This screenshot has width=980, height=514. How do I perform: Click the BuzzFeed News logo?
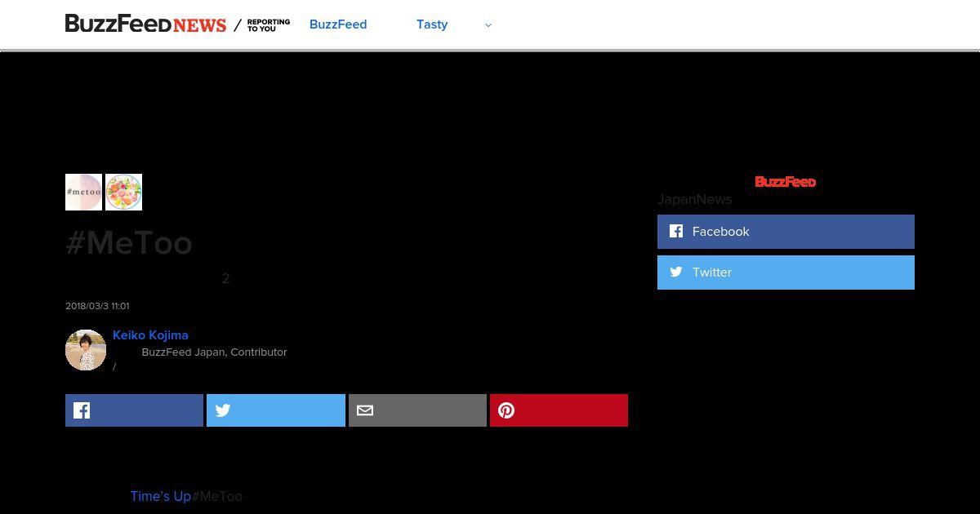point(145,24)
